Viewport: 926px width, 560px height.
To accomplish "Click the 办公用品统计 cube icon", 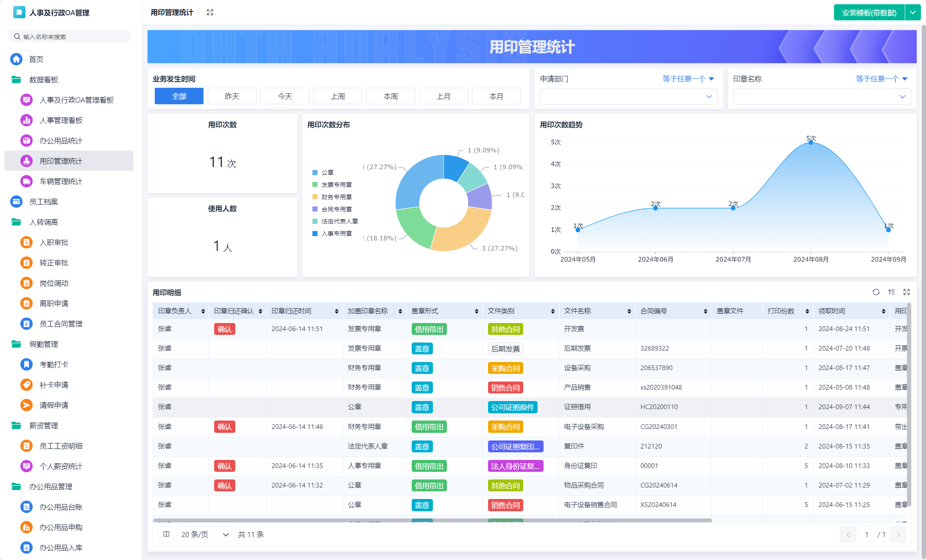I will (26, 140).
